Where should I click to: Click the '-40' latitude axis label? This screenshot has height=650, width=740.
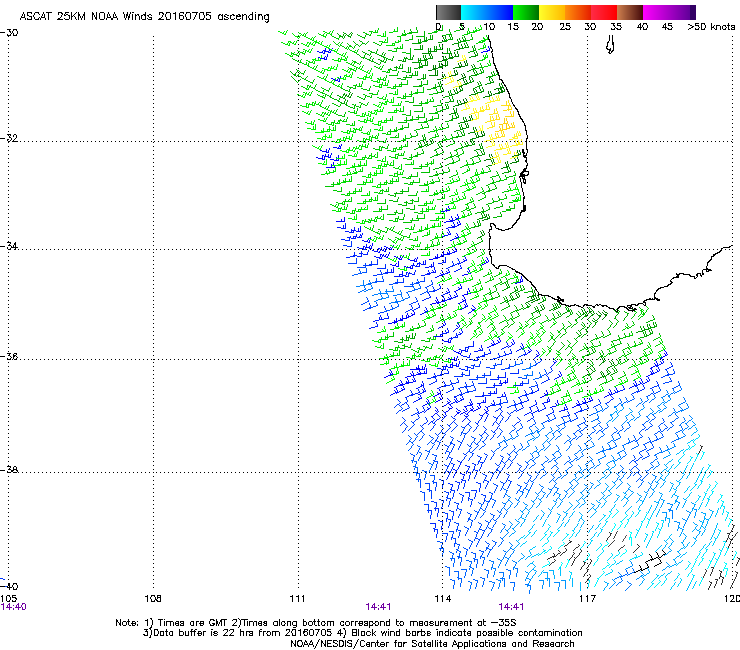pyautogui.click(x=9, y=586)
